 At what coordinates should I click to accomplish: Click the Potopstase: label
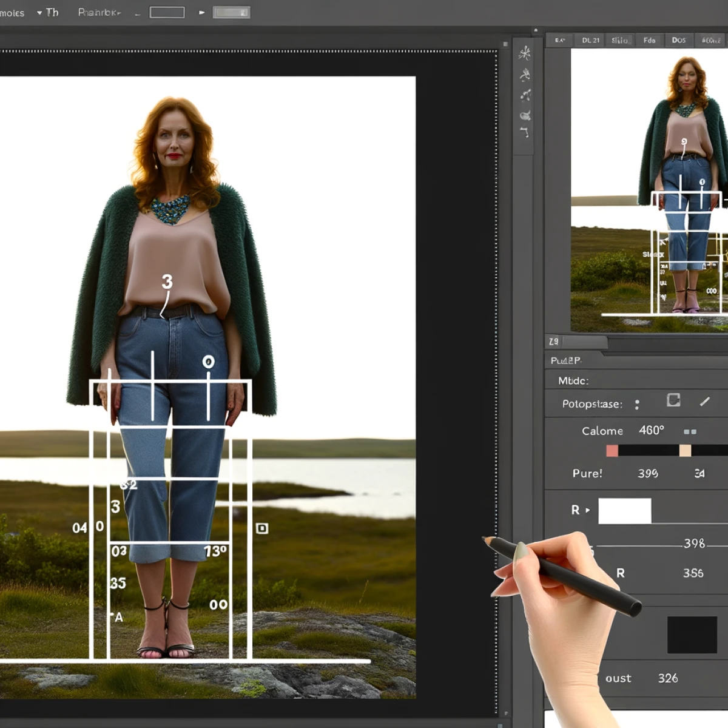[592, 404]
